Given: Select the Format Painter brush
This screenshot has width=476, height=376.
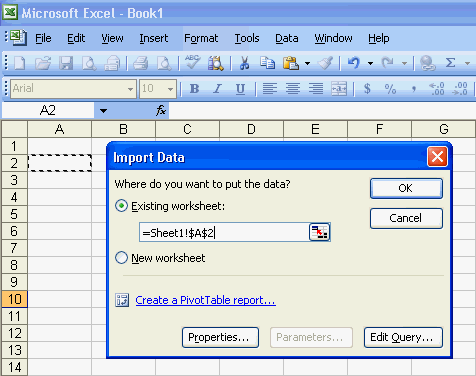Looking at the screenshot, I should pos(325,63).
